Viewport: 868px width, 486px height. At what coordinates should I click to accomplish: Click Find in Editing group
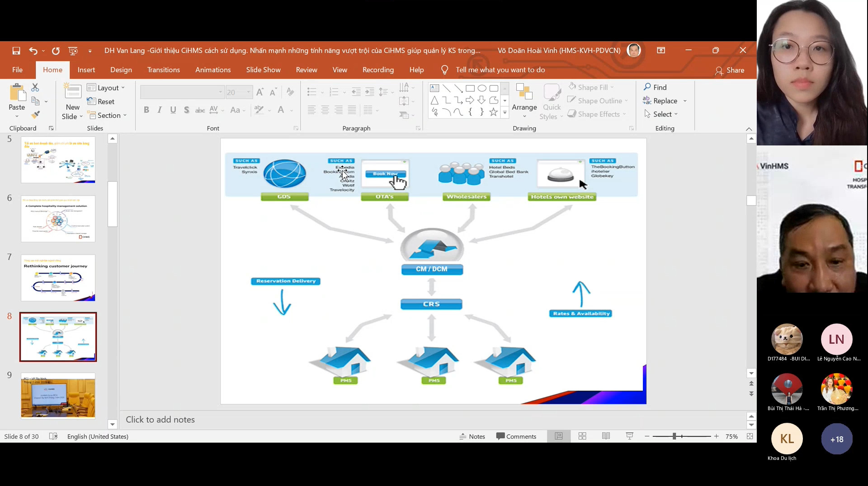point(655,87)
